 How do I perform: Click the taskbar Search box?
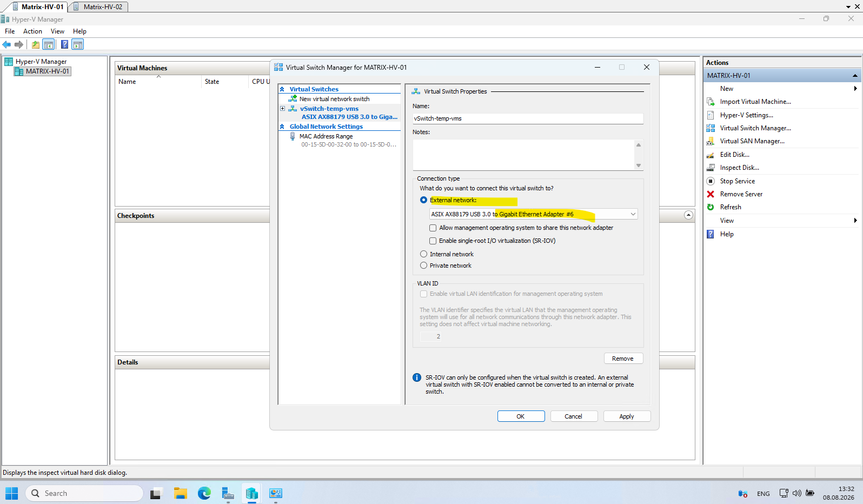click(x=84, y=493)
